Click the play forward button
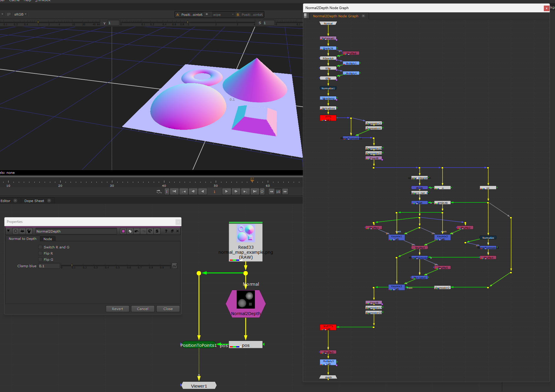The width and height of the screenshot is (555, 392). (226, 191)
